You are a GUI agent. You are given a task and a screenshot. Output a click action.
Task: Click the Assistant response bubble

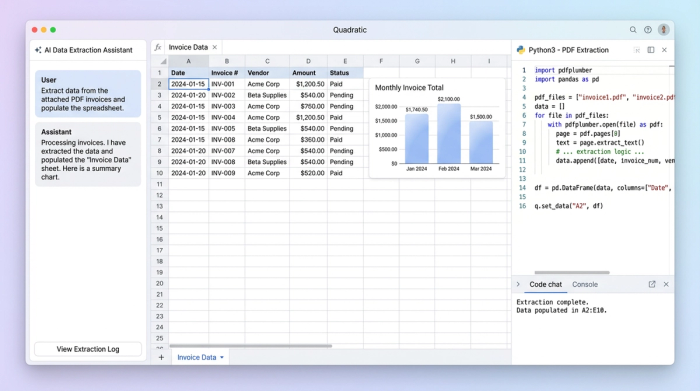(88, 154)
